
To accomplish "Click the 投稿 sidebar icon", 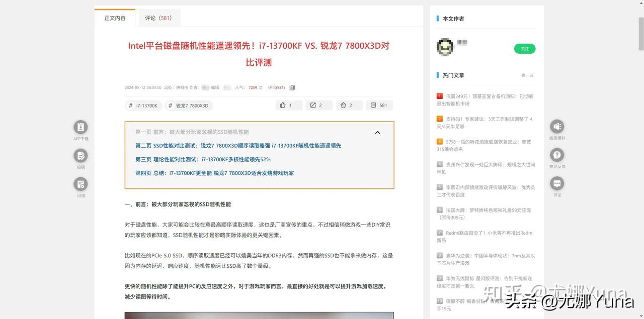I will point(80,156).
